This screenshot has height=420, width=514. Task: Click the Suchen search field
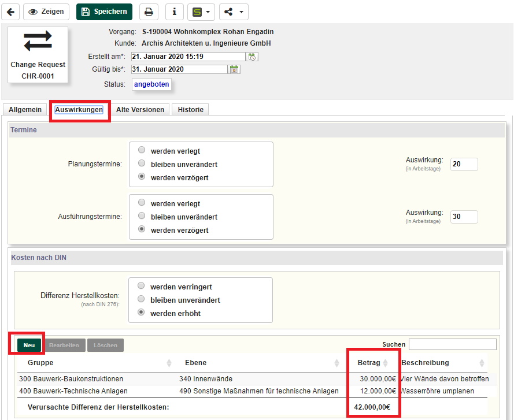click(452, 344)
